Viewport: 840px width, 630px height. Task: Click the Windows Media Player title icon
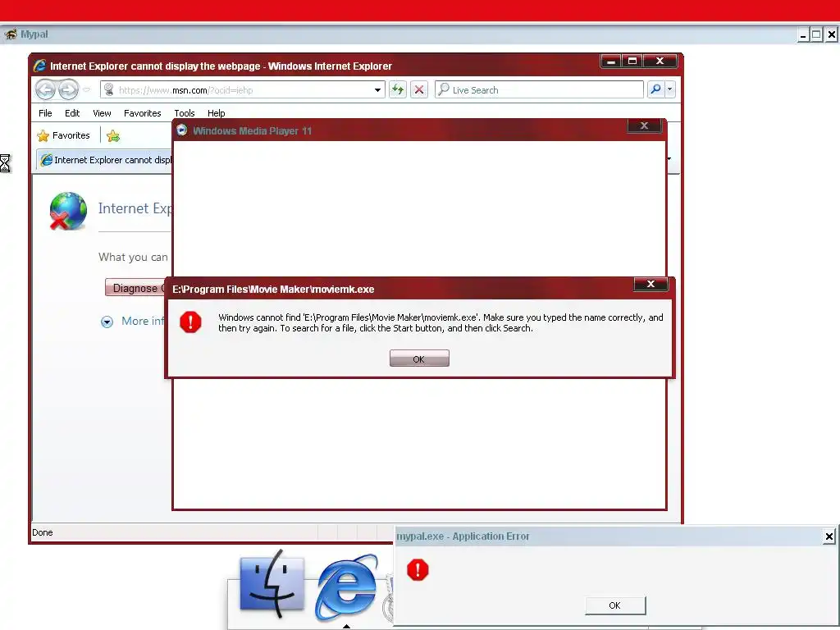click(181, 130)
